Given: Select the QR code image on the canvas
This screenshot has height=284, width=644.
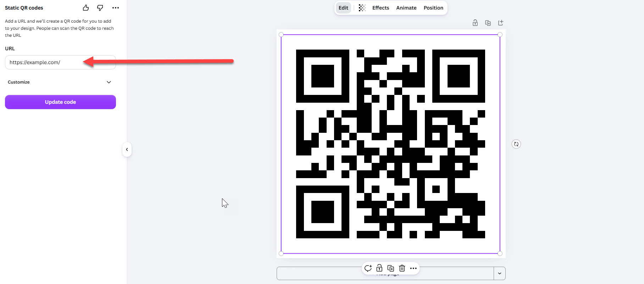Looking at the screenshot, I should tap(390, 144).
